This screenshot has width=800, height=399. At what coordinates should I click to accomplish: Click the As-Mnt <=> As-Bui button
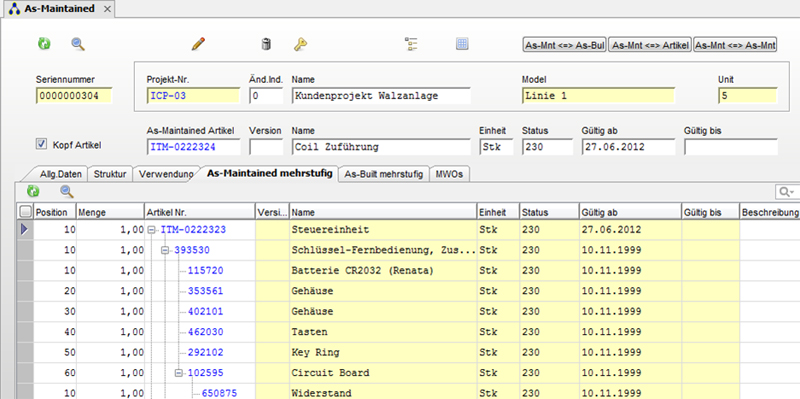click(565, 45)
